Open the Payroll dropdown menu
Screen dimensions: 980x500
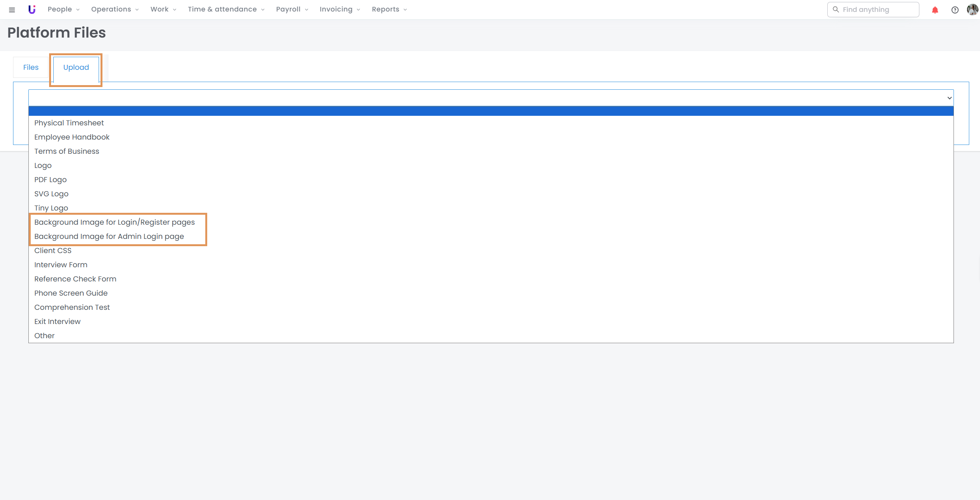point(292,9)
